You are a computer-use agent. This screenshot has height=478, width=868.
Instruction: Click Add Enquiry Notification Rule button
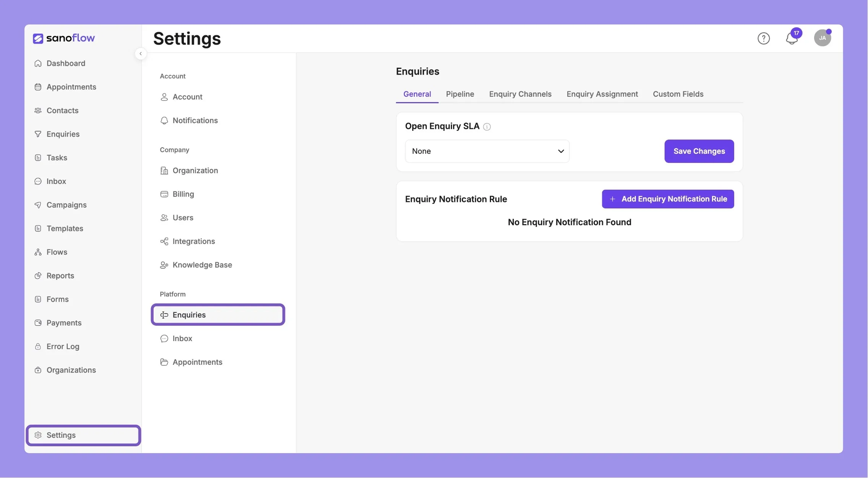668,199
